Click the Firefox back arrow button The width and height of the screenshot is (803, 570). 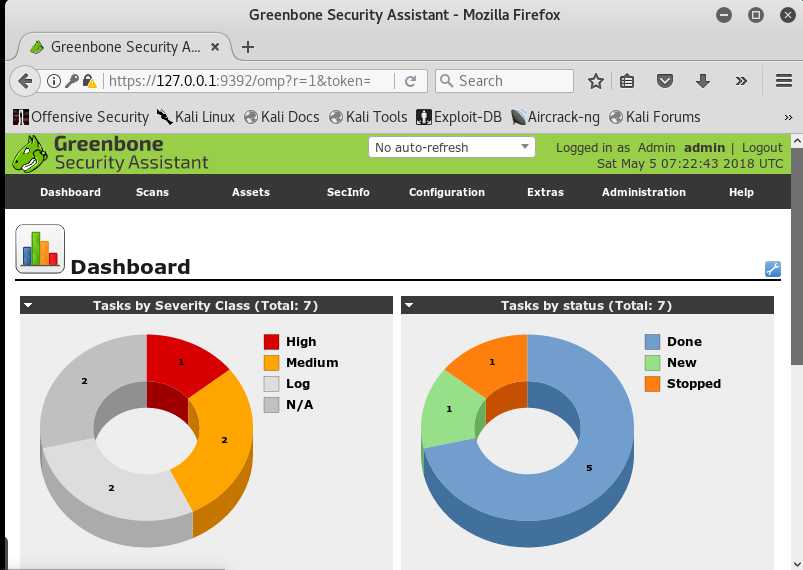coord(25,81)
